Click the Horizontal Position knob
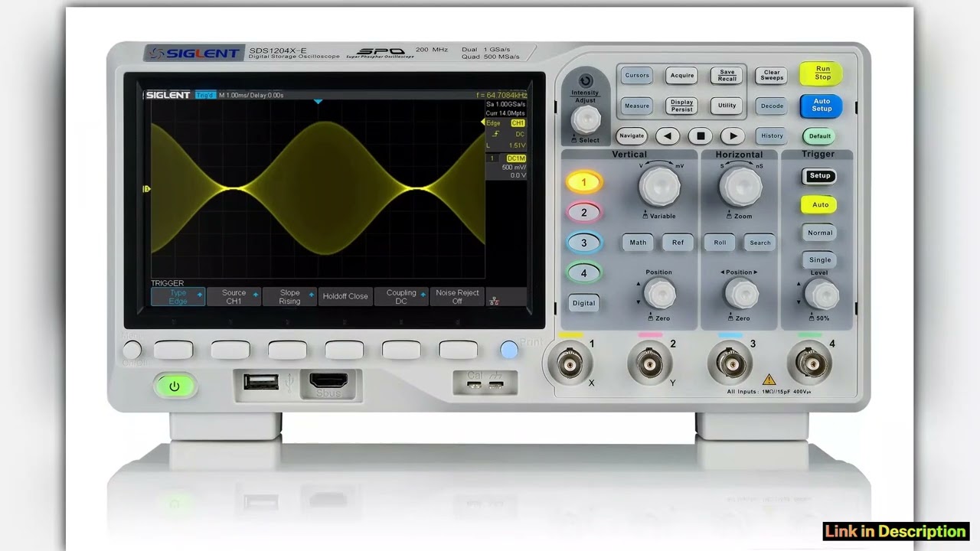The height and width of the screenshot is (551, 980). pos(740,294)
